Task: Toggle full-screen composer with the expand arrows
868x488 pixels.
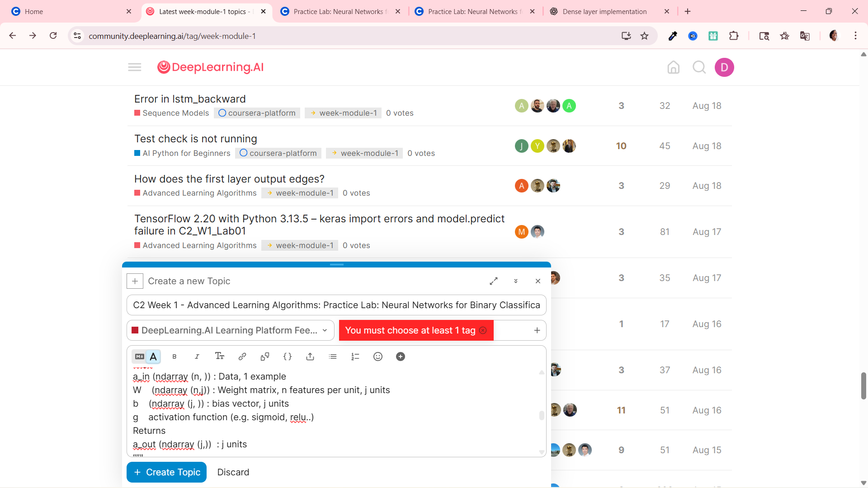Action: coord(494,281)
